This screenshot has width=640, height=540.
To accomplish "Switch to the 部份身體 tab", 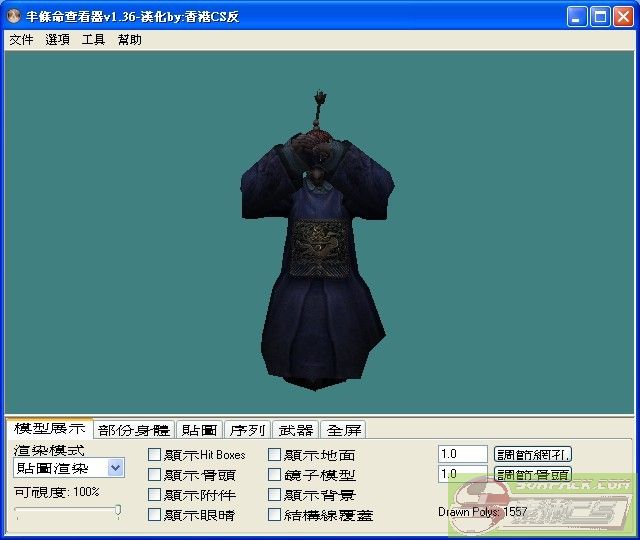I will click(x=134, y=430).
